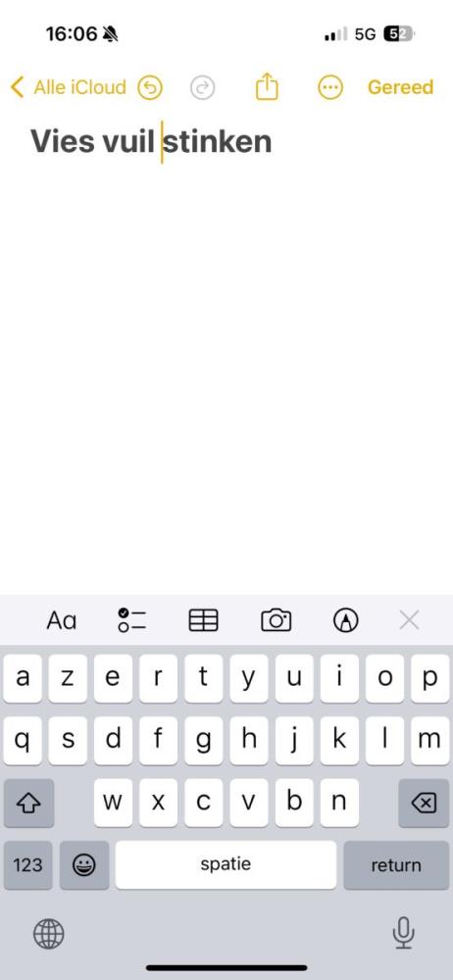This screenshot has width=453, height=980.
Task: Tap the undo arrow icon
Action: click(x=150, y=87)
